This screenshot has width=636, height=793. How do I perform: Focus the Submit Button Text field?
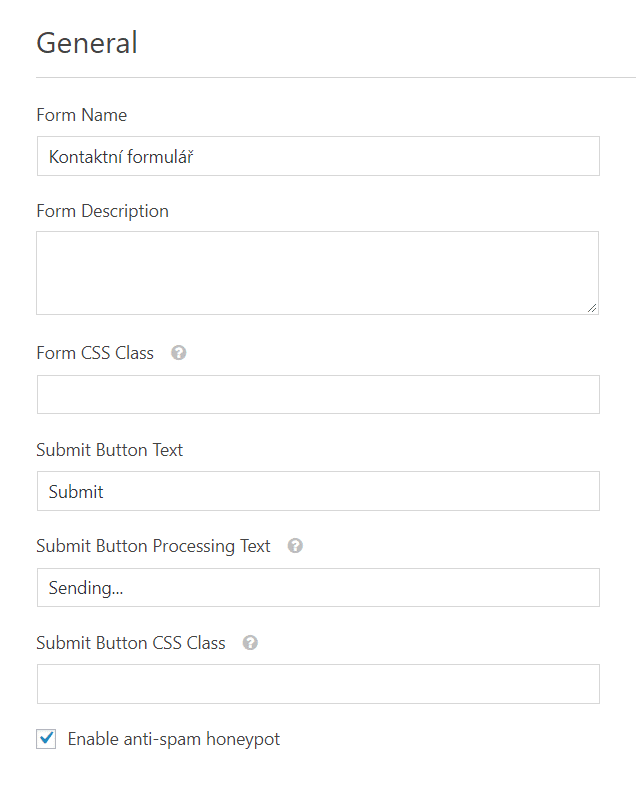[x=318, y=491]
